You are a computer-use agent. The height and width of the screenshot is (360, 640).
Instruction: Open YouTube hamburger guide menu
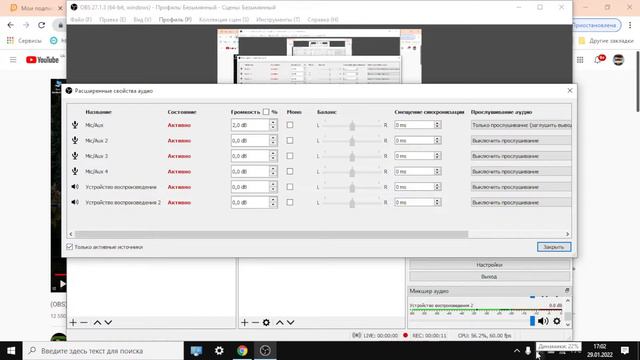click(x=13, y=60)
